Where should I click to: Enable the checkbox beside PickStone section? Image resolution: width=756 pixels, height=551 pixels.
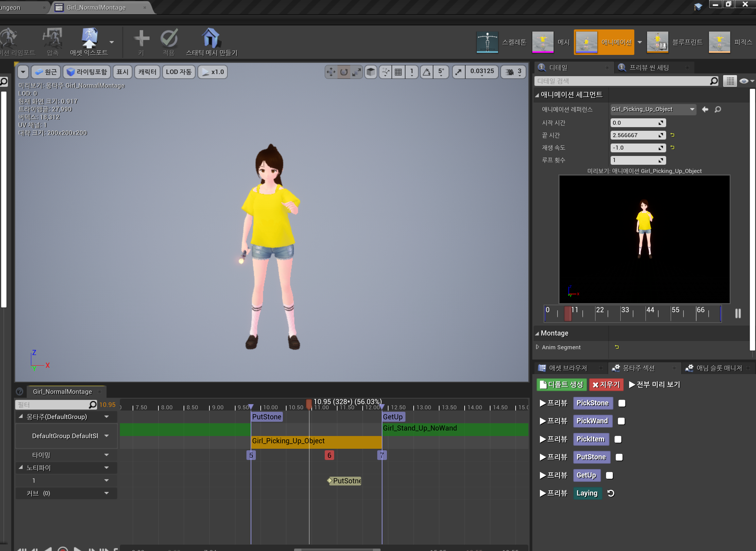pos(622,403)
